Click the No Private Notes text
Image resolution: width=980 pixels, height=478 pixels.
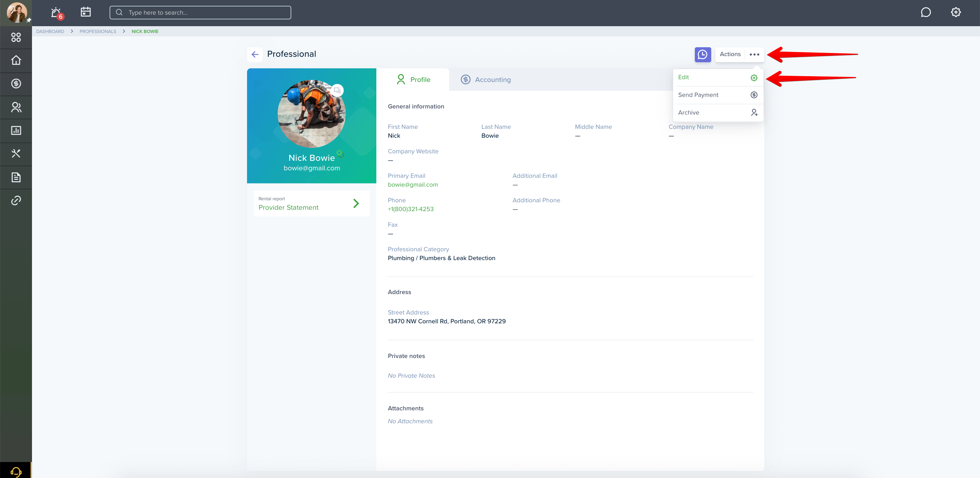(411, 376)
